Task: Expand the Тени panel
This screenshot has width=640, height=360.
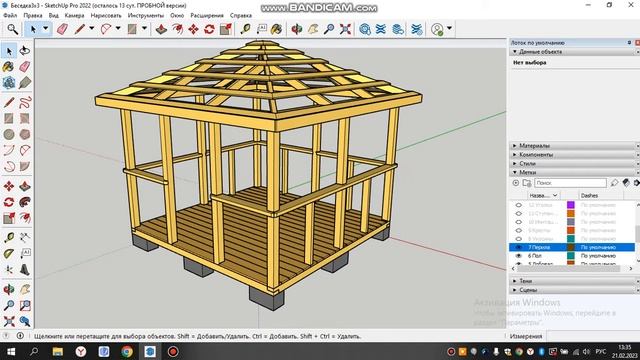Action: [515, 281]
